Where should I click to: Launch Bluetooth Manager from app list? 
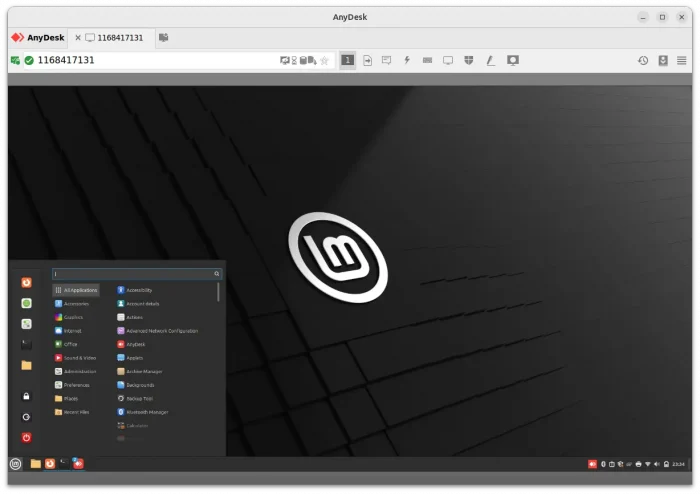click(x=142, y=412)
